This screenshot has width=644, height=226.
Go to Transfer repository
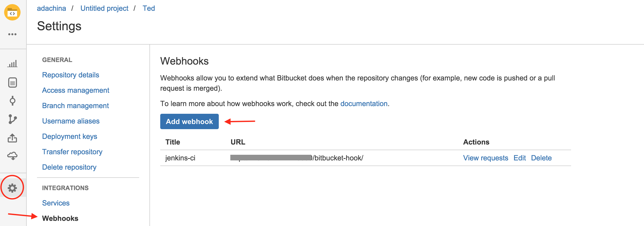[x=72, y=152]
